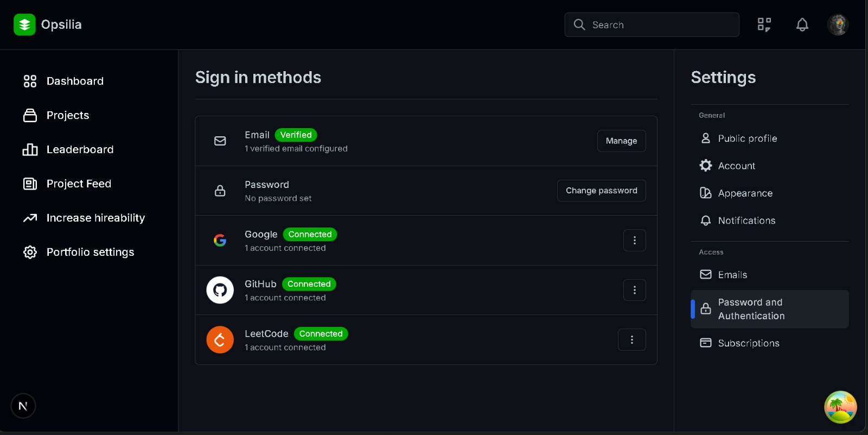
Task: Click the orange LeetCode logo icon
Action: coord(220,340)
